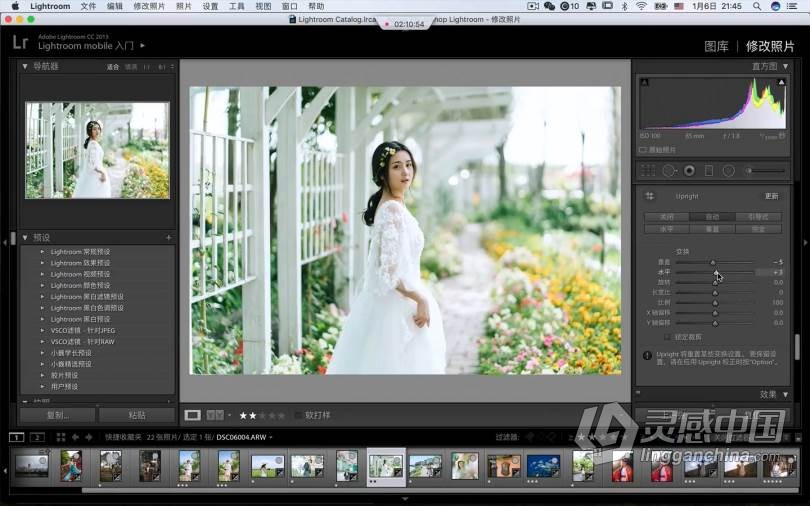Open the 文件 menu
Image resolution: width=810 pixels, height=506 pixels.
click(x=88, y=6)
